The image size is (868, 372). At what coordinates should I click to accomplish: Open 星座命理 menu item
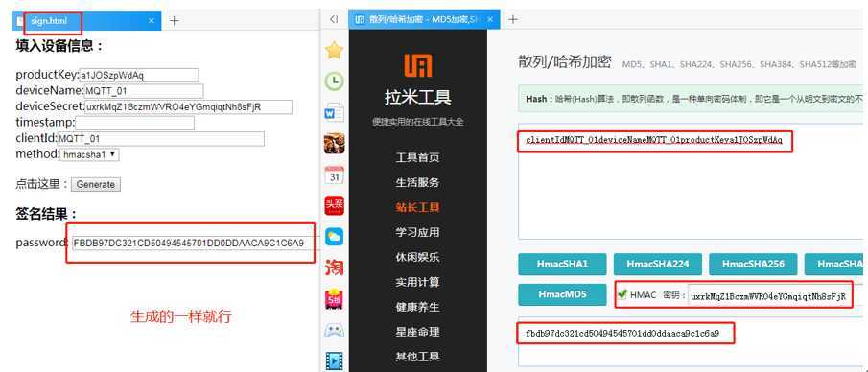[418, 332]
